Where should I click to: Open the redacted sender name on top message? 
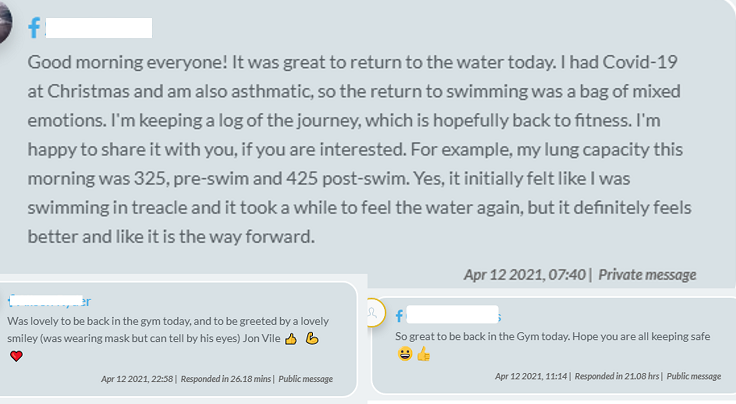[x=99, y=28]
